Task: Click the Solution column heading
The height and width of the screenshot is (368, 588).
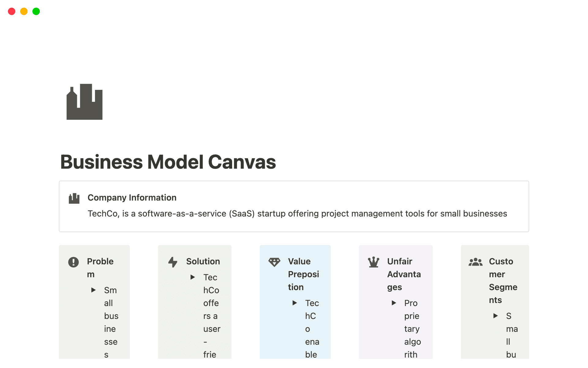Action: (203, 262)
